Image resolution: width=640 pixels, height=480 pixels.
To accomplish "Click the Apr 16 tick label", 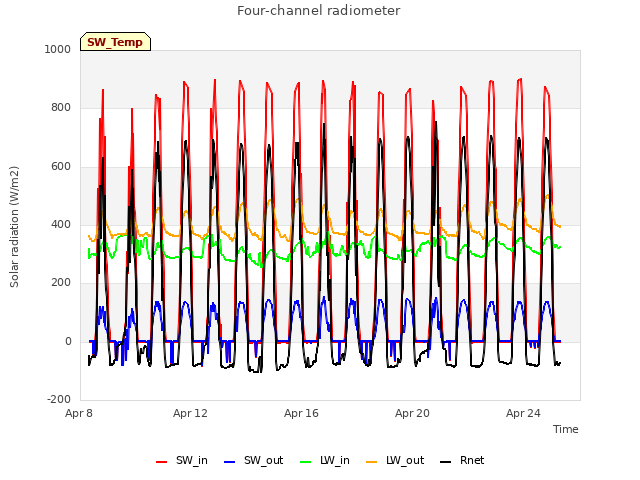I will tap(301, 413).
